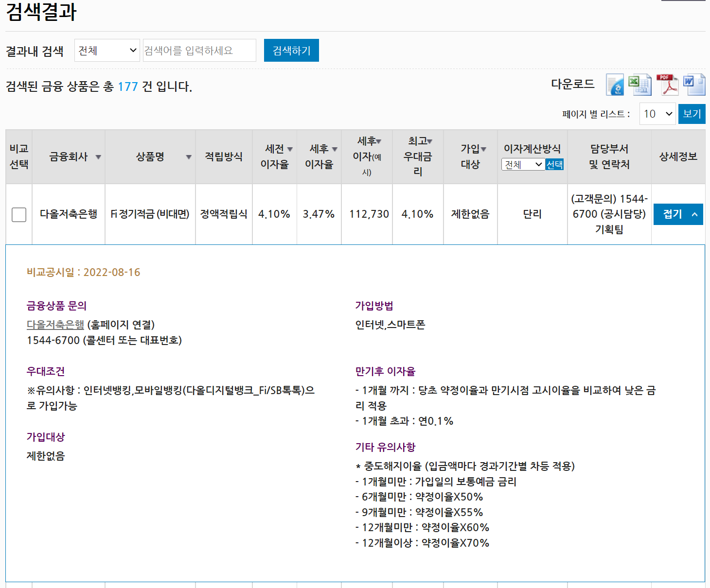Click the 177 result count
The width and height of the screenshot is (710, 588).
[128, 86]
